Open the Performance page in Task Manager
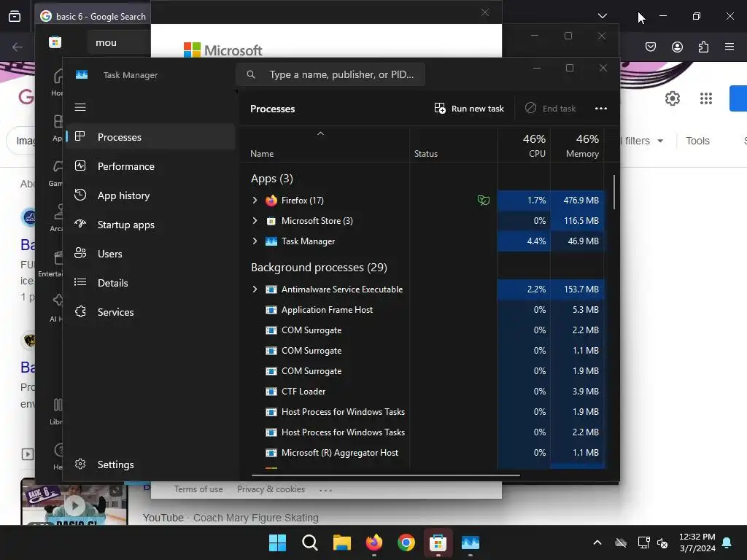The width and height of the screenshot is (747, 560). pyautogui.click(x=150, y=166)
